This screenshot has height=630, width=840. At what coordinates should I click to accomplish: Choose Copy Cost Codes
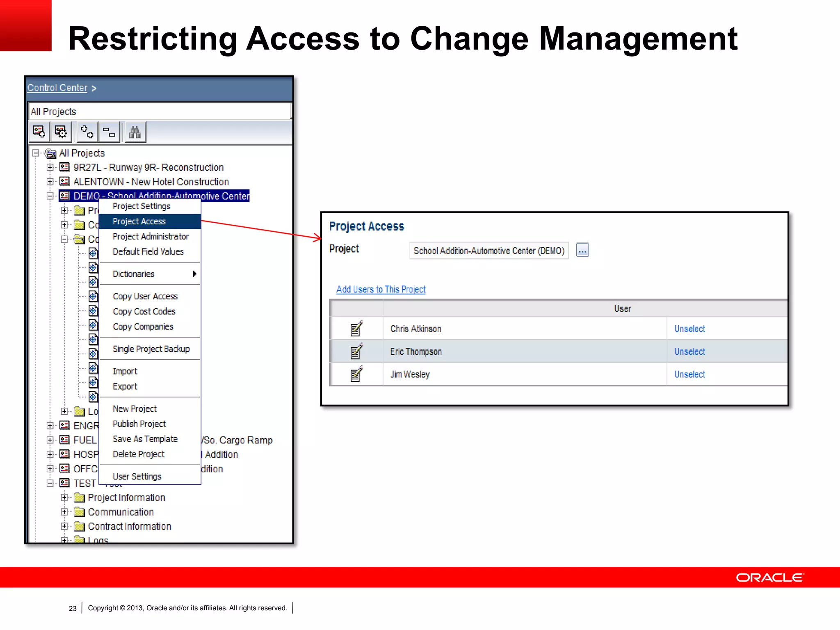click(150, 312)
